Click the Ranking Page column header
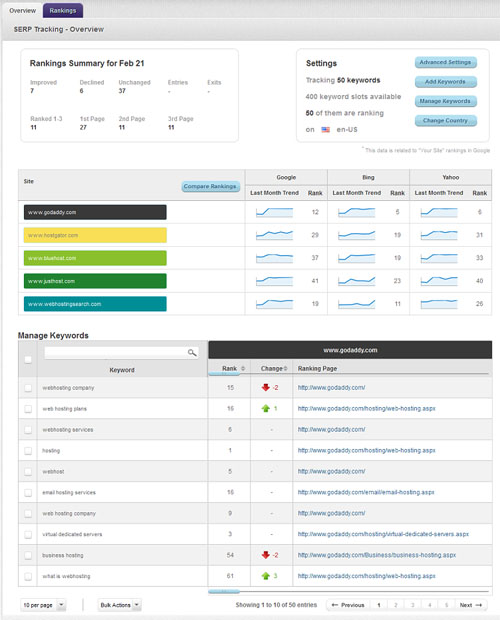 [317, 369]
